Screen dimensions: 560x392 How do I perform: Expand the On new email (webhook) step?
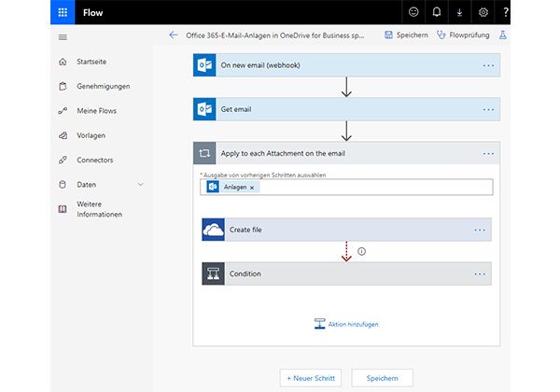tap(346, 65)
